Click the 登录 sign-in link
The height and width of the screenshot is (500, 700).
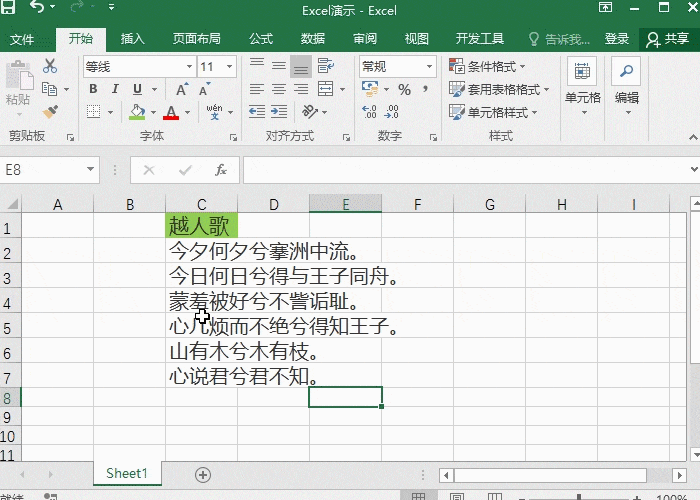point(617,39)
